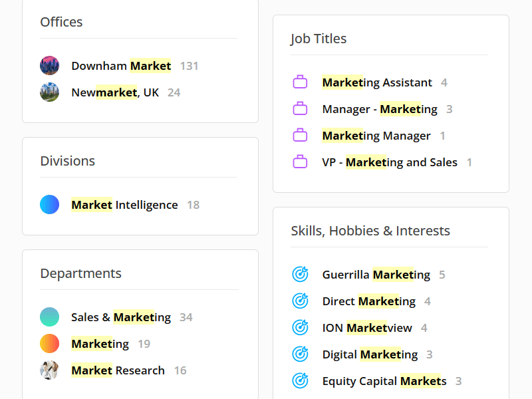This screenshot has height=399, width=532.
Task: Click the Downham Market skyline thumbnail
Action: 49,66
